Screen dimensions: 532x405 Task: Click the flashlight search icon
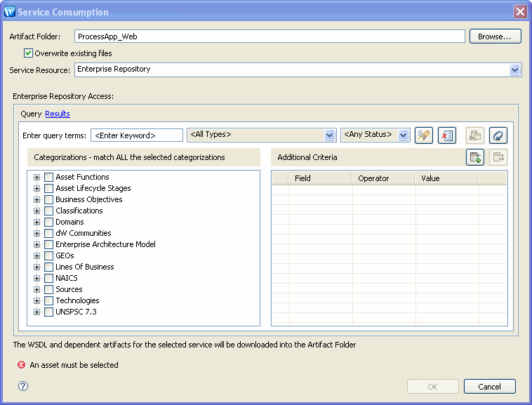423,135
